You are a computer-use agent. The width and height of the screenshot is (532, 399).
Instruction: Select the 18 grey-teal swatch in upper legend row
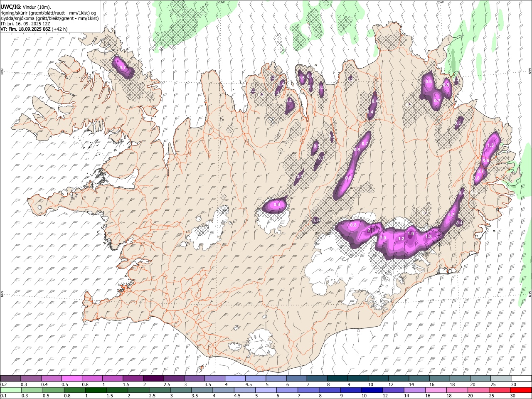pyautogui.click(x=460, y=379)
